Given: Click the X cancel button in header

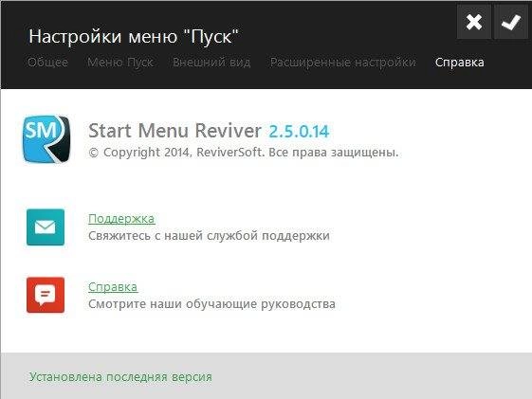Looking at the screenshot, I should click(x=473, y=22).
